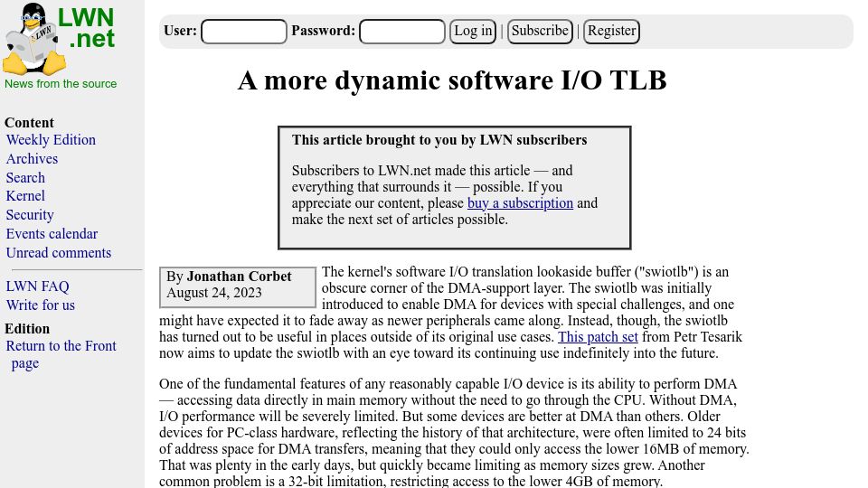Open the Write for us link

pyautogui.click(x=41, y=305)
